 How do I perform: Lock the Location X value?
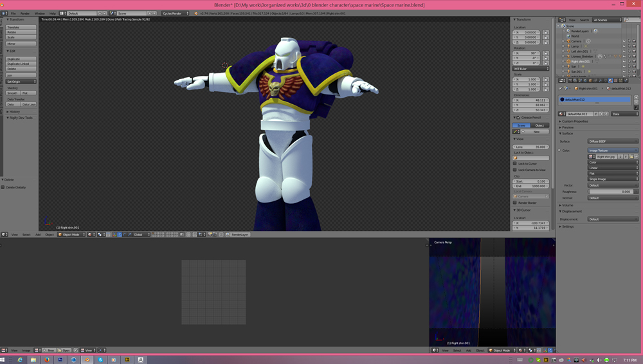546,32
